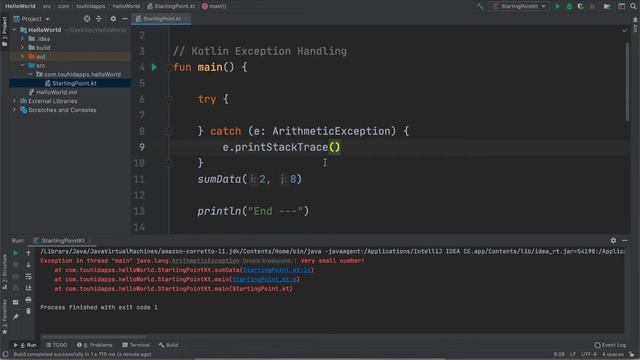Hide the Project panel with minus icon

[124, 19]
